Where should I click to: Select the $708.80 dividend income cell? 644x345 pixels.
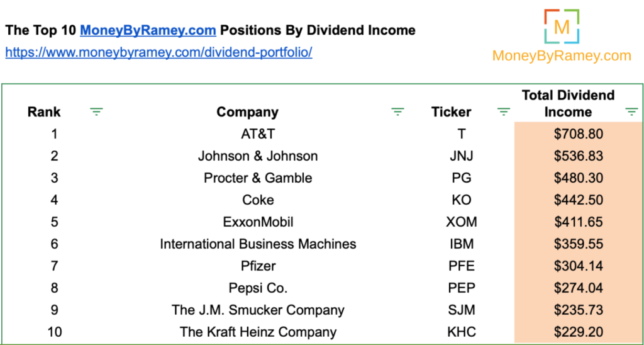coord(579,133)
